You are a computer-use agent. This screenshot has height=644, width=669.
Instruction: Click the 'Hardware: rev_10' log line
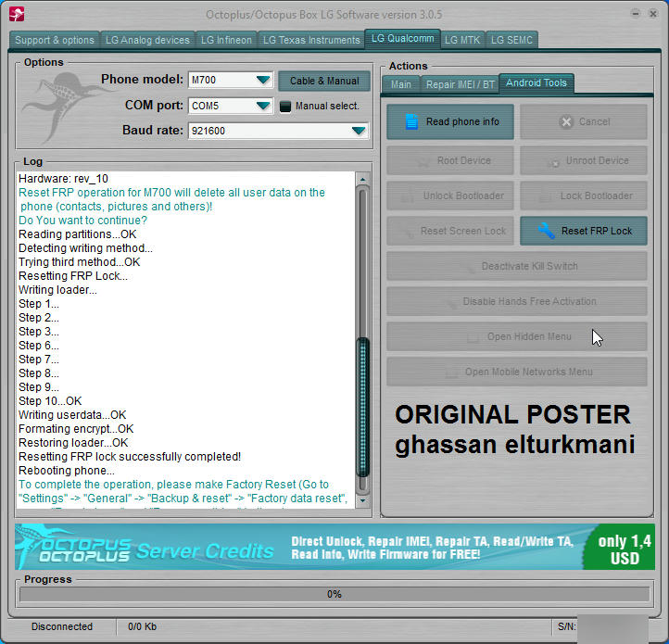click(x=63, y=179)
